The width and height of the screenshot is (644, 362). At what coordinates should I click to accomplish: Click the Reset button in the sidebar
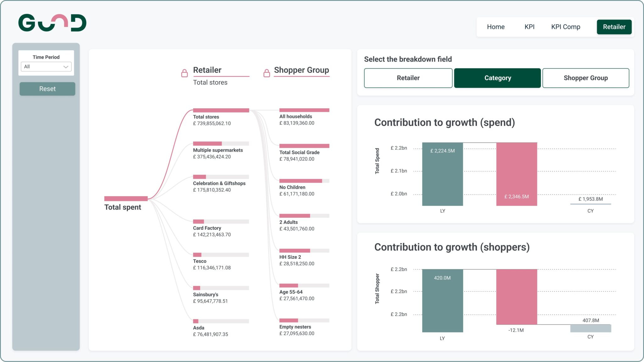click(47, 89)
